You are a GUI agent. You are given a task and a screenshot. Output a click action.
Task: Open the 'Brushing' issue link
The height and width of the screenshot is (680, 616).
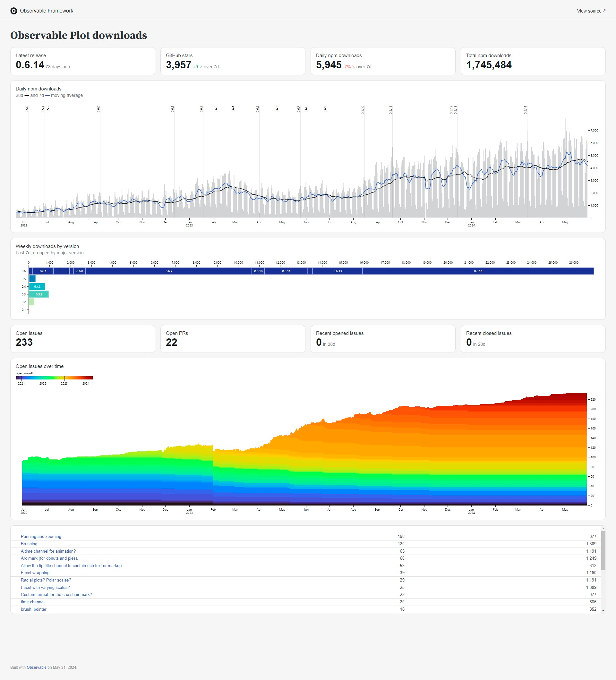[x=29, y=544]
